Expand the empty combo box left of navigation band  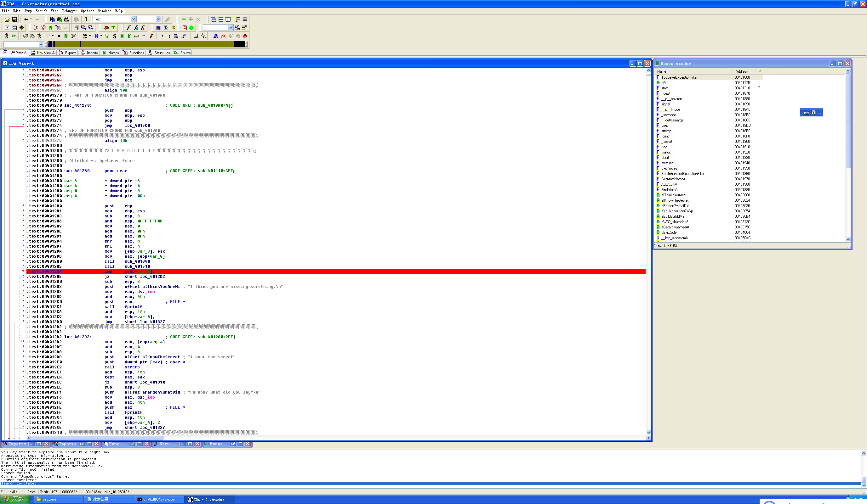click(41, 44)
